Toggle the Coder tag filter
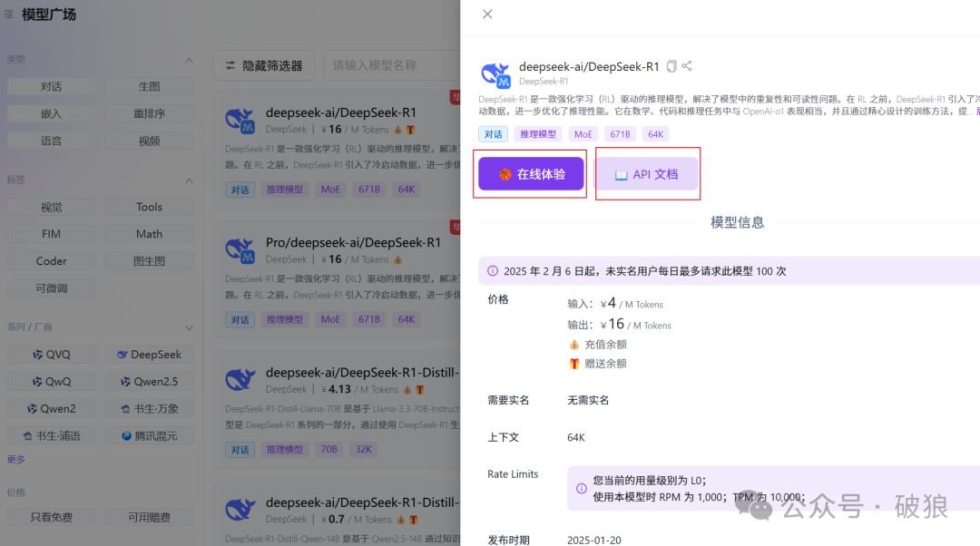Screen dimensions: 980x546 click(x=51, y=261)
